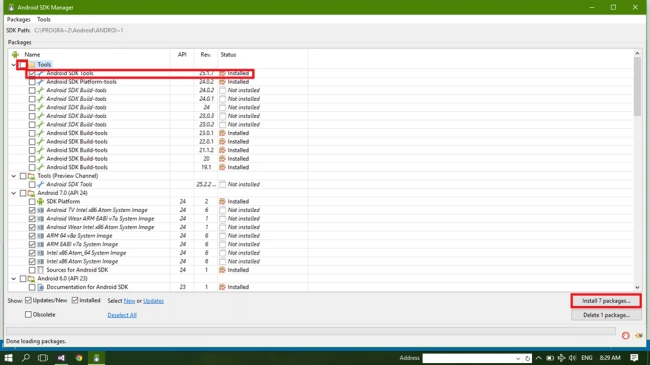Click the scroll up arrow of package list
This screenshot has width=650, height=365.
(637, 53)
